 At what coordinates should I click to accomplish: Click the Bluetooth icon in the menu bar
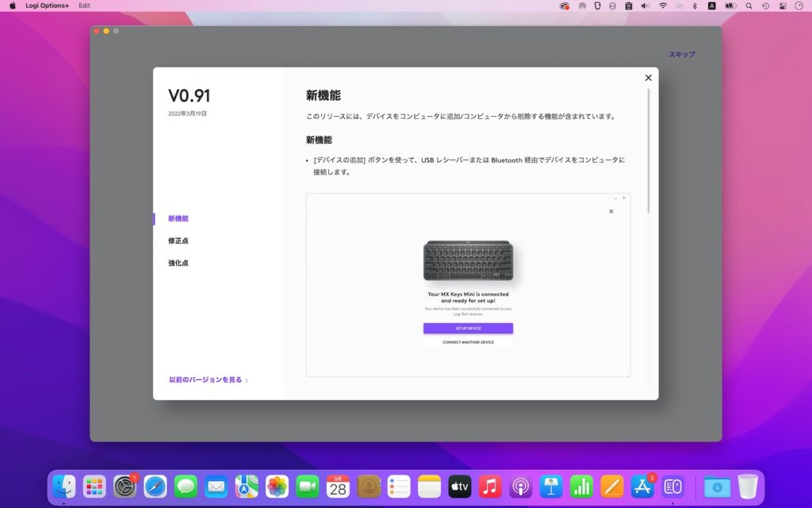[694, 6]
